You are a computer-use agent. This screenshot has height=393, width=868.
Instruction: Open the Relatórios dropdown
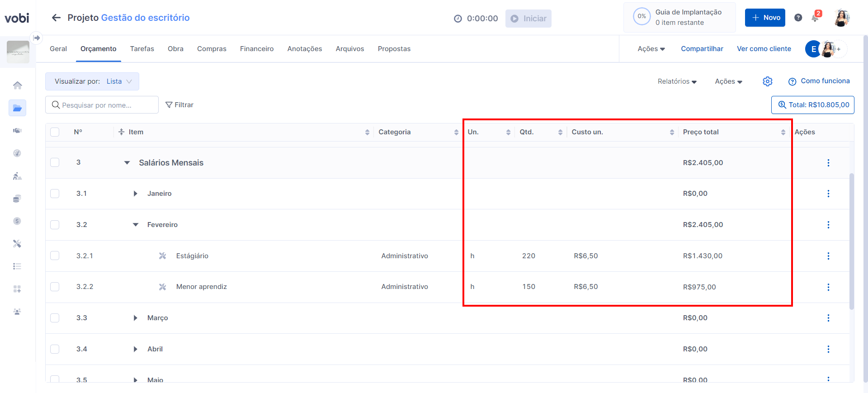pos(677,81)
